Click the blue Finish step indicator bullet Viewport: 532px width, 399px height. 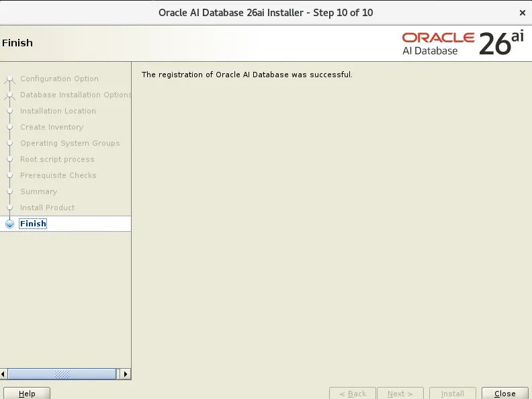click(10, 224)
